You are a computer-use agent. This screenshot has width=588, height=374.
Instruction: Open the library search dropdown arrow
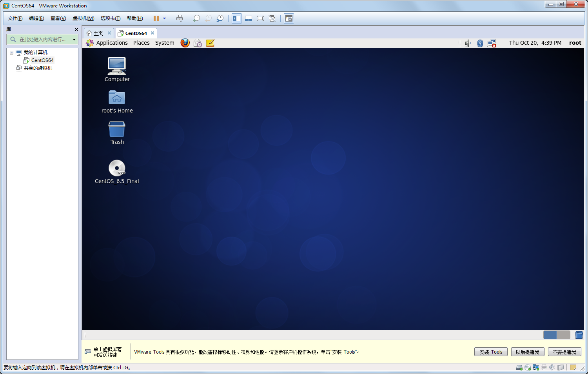click(74, 39)
